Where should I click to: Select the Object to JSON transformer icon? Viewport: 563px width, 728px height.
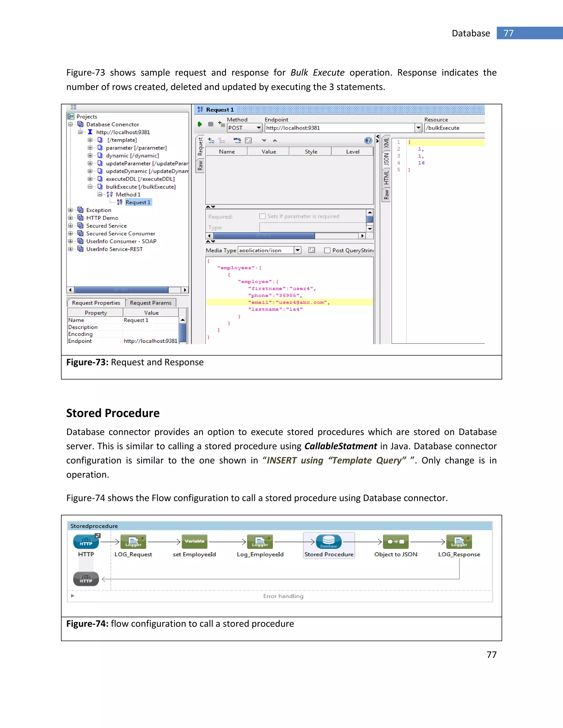pyautogui.click(x=396, y=542)
